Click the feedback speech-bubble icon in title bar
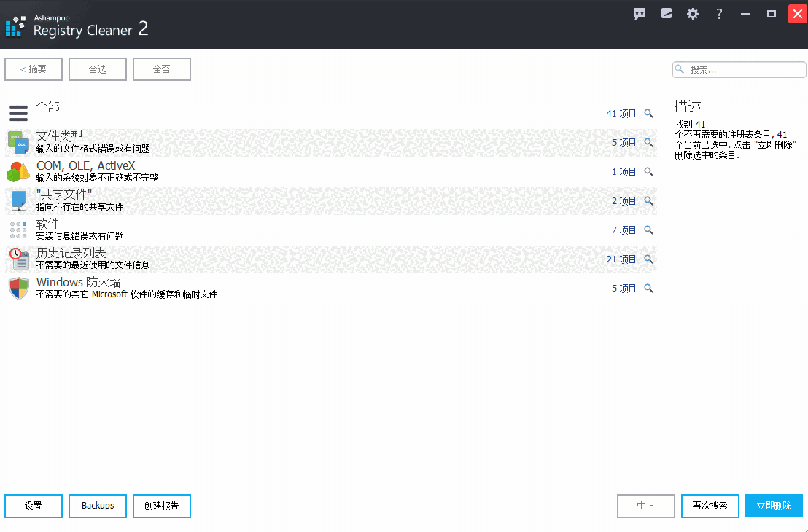Viewport: 808px width, 532px height. (x=640, y=13)
